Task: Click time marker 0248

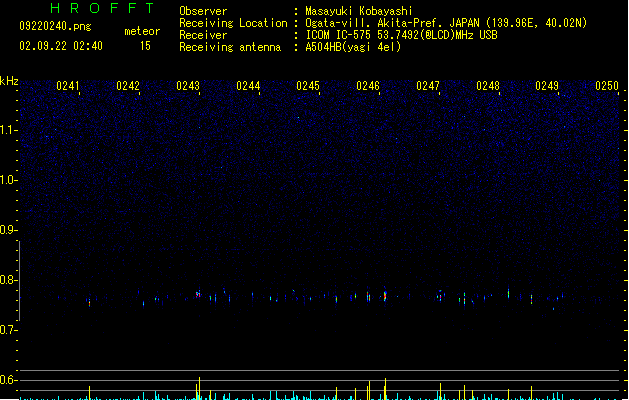Action: tap(488, 86)
